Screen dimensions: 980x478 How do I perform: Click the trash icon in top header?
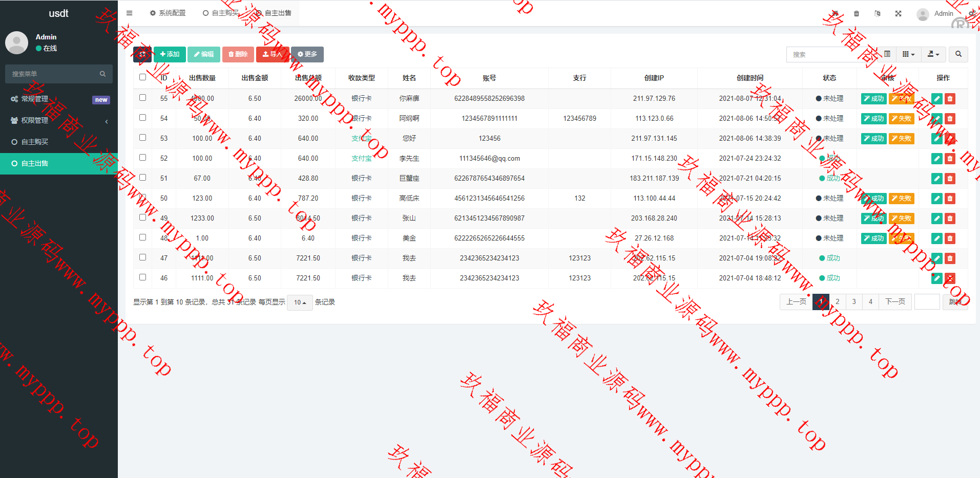click(857, 14)
